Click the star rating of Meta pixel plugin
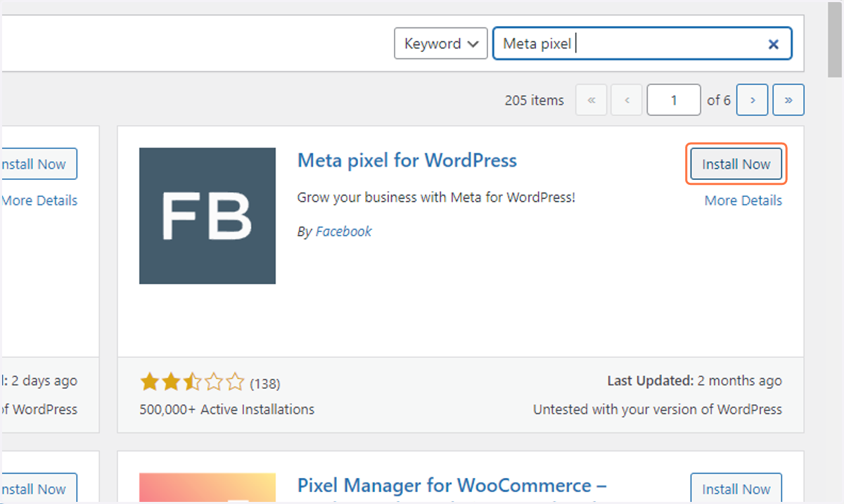Viewport: 844px width, 504px height. coord(192,383)
